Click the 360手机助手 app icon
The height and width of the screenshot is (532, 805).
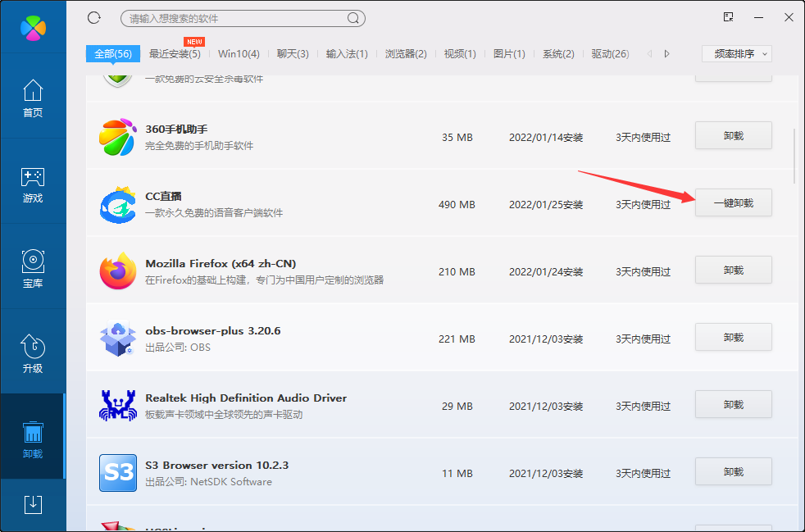coord(117,137)
